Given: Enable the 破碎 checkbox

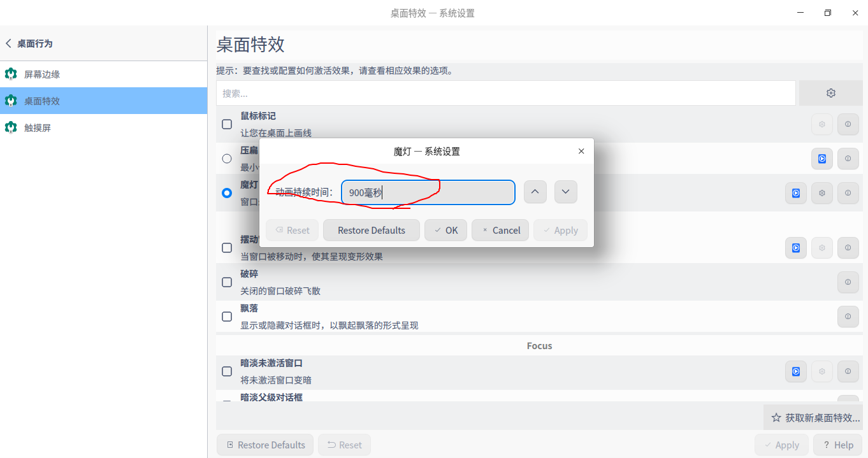Looking at the screenshot, I should click(227, 282).
